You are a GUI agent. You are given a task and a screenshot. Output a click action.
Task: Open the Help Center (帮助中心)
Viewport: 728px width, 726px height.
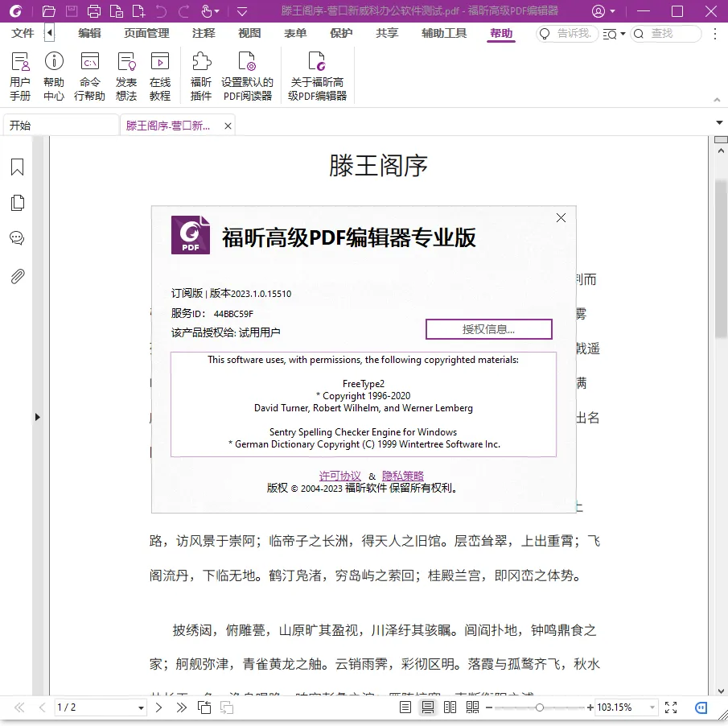pyautogui.click(x=54, y=76)
